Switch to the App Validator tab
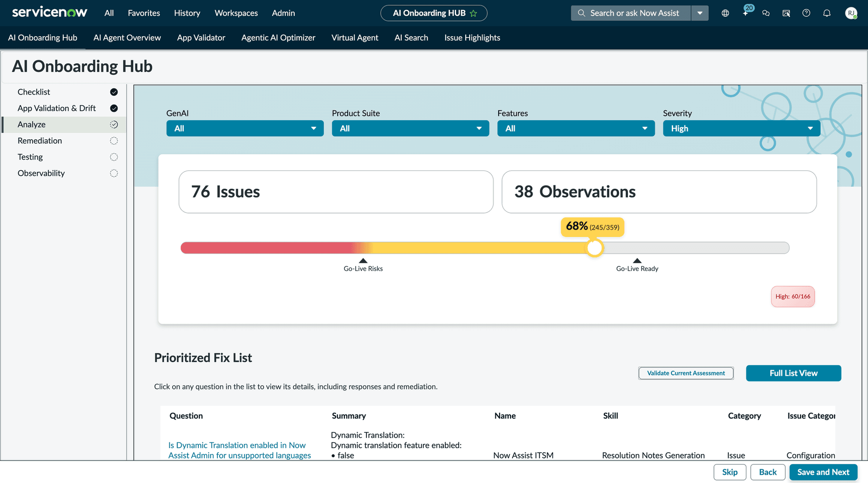 coord(201,38)
